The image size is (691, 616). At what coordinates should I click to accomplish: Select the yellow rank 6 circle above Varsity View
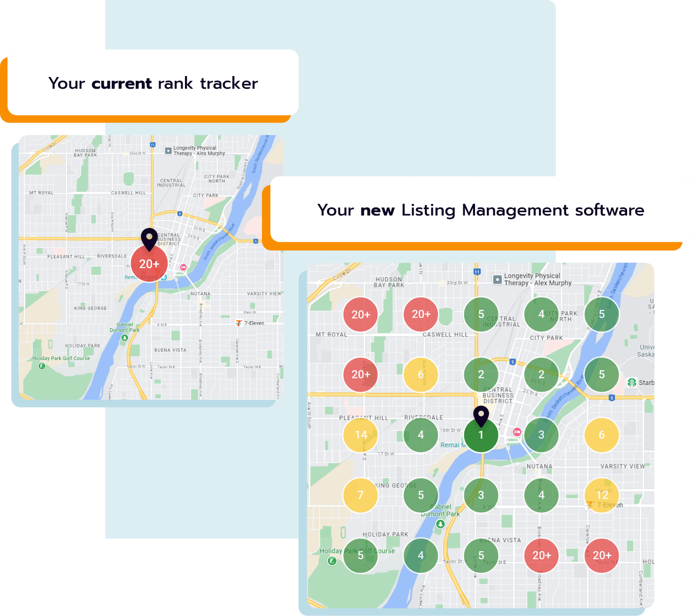(602, 435)
